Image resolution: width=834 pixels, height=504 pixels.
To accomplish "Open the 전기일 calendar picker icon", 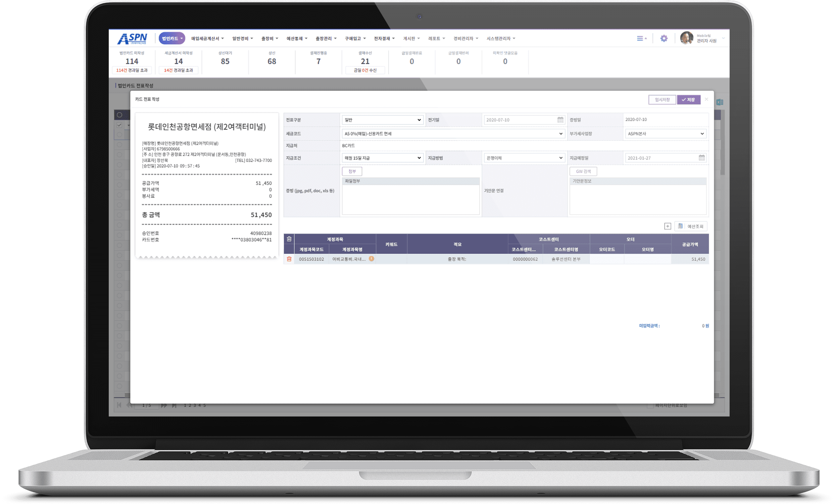I will (x=560, y=120).
